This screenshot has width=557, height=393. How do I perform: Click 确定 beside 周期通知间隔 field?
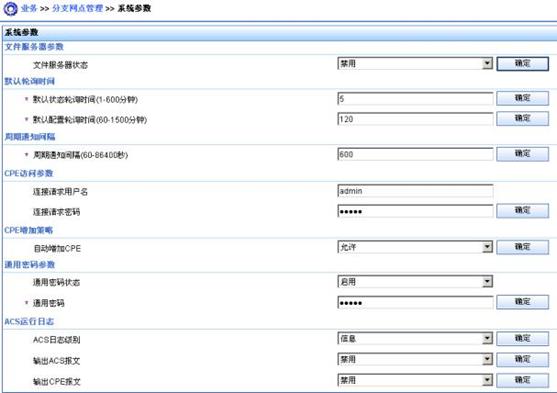[x=522, y=154]
